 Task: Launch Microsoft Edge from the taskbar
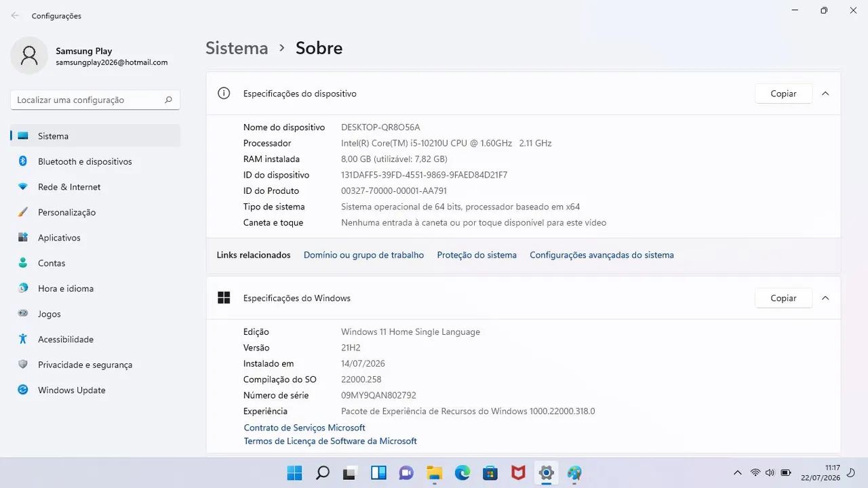(462, 473)
